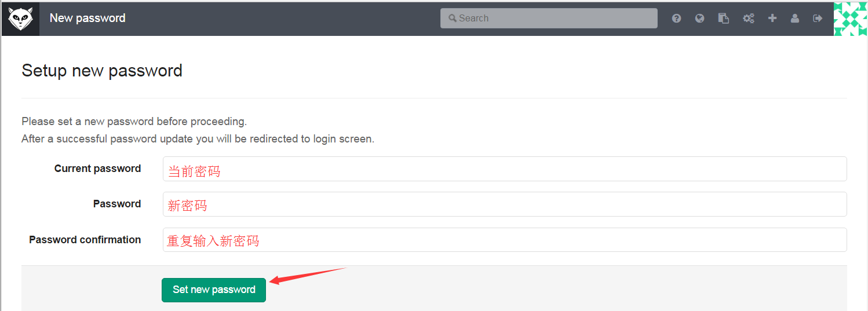Viewport: 868px width, 311px height.
Task: Focus the Password confirmation field
Action: tap(504, 240)
